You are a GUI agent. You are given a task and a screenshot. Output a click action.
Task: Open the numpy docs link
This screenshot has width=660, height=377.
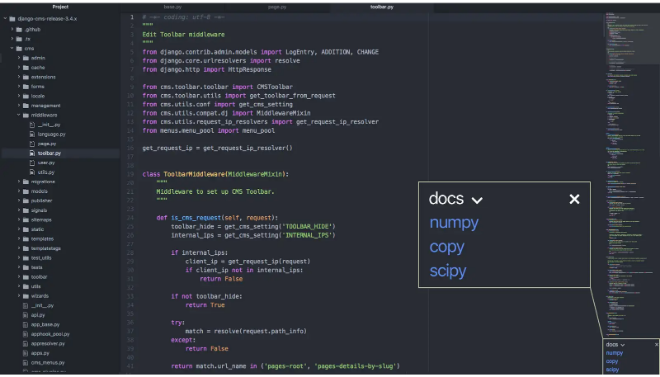pos(454,223)
